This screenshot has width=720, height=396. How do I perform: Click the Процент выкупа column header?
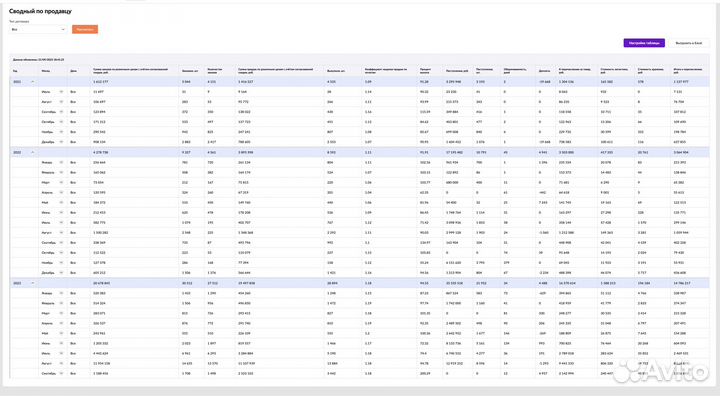(x=425, y=70)
